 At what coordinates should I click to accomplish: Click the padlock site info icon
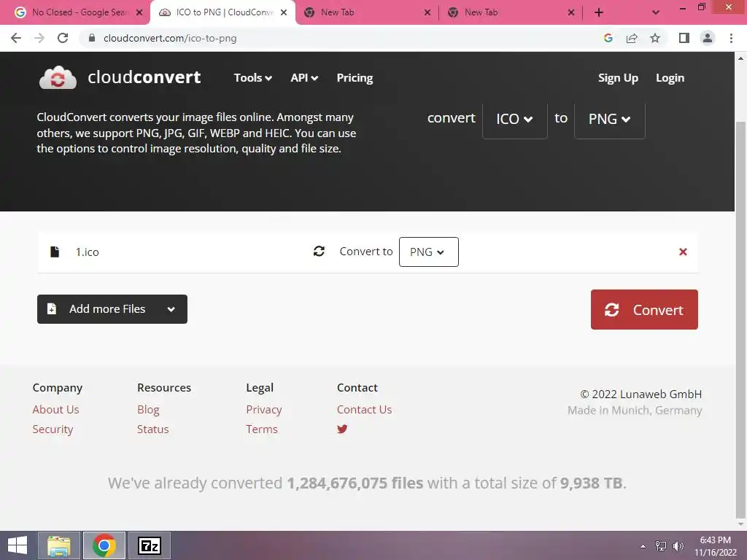pos(92,38)
